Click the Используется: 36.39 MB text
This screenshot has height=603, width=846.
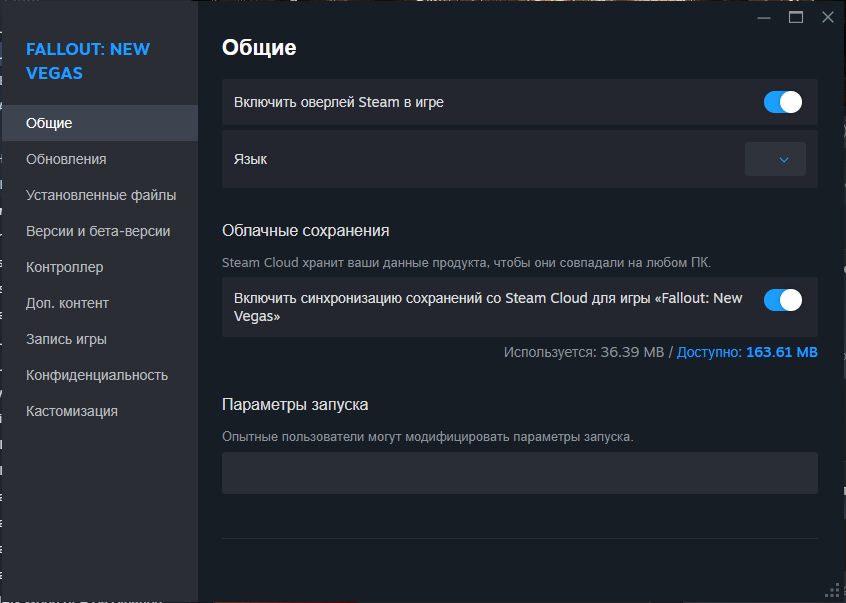(583, 352)
